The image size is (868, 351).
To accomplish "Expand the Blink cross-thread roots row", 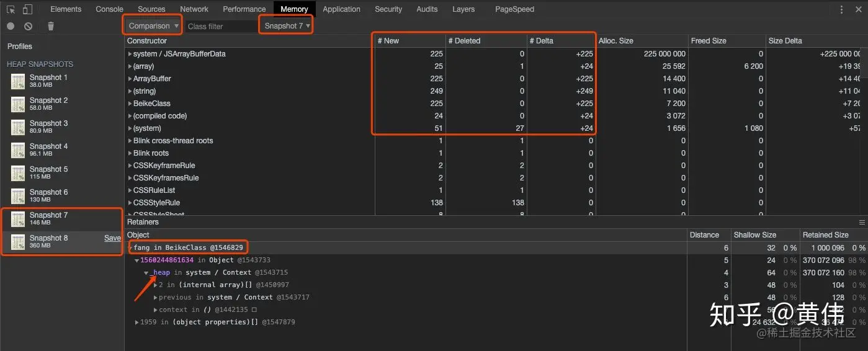I will [130, 141].
